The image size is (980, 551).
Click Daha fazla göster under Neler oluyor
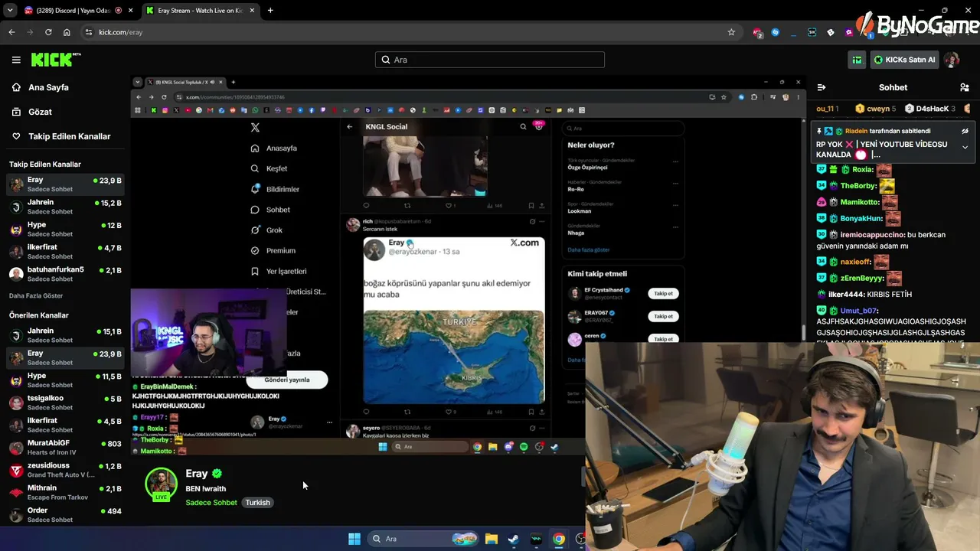tap(589, 249)
